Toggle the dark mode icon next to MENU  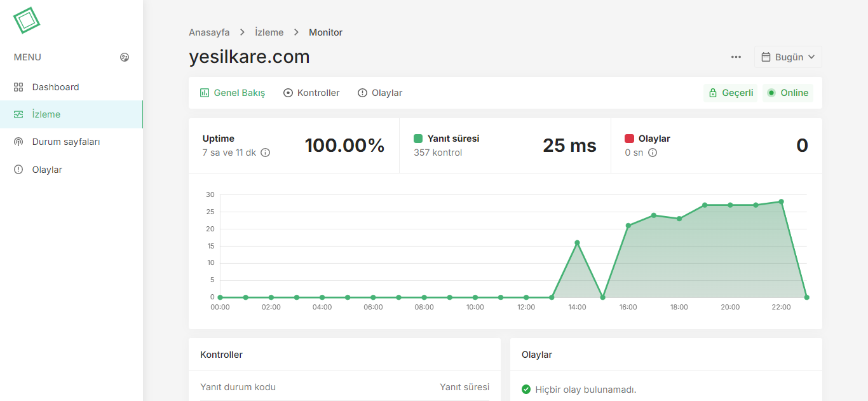125,57
